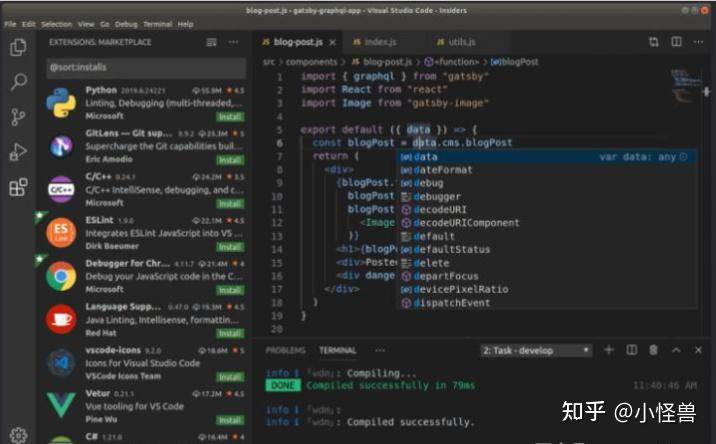The image size is (716, 444).
Task: Open the Selection menu
Action: [x=57, y=24]
